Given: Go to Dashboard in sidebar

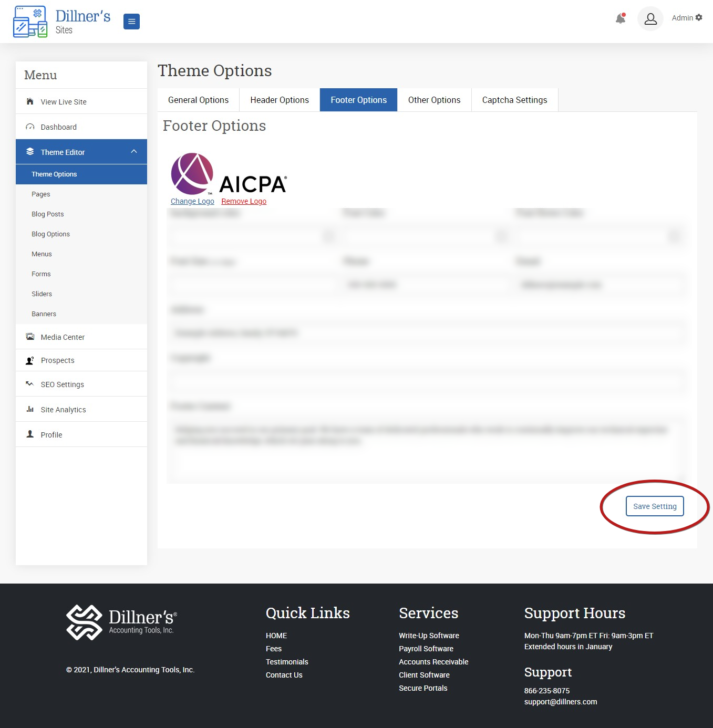Looking at the screenshot, I should (x=81, y=127).
